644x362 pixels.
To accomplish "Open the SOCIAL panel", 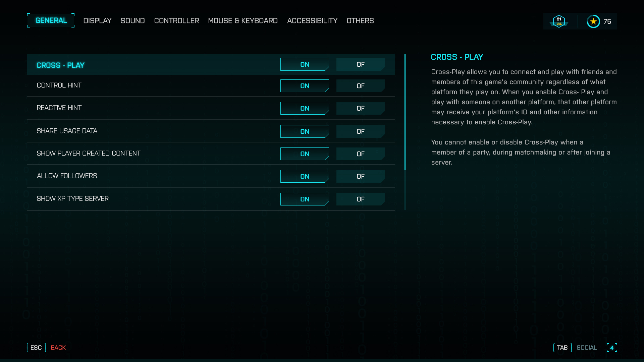I will 586,348.
